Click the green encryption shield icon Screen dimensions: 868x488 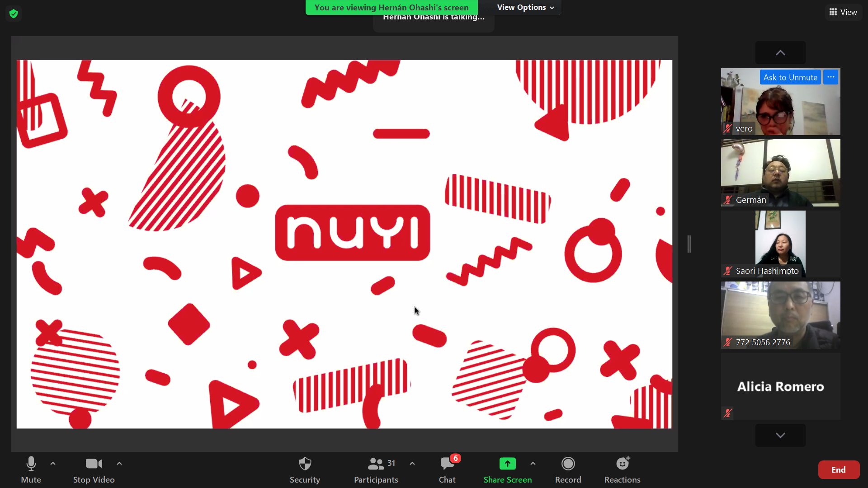click(14, 14)
